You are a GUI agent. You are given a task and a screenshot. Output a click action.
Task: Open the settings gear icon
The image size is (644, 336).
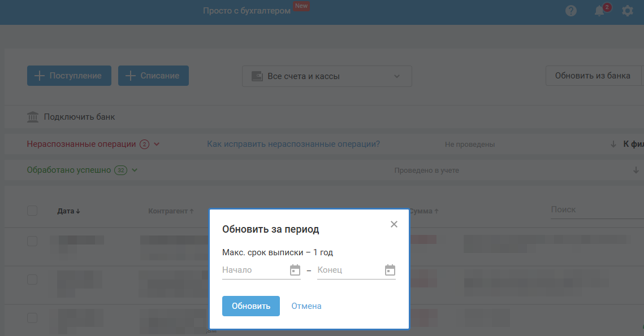click(627, 11)
